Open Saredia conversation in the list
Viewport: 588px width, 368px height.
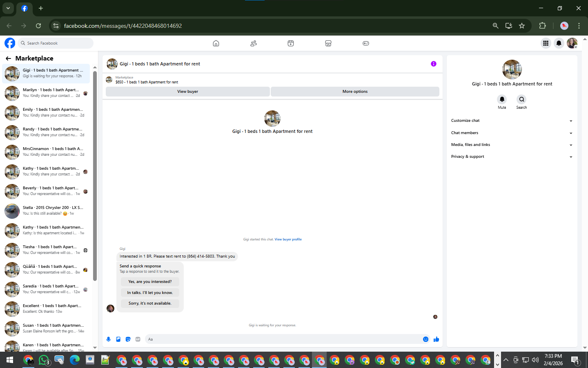(46, 289)
